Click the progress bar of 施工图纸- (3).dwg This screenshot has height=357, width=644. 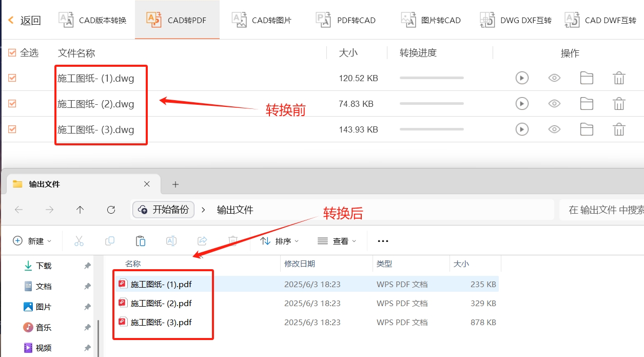point(432,129)
